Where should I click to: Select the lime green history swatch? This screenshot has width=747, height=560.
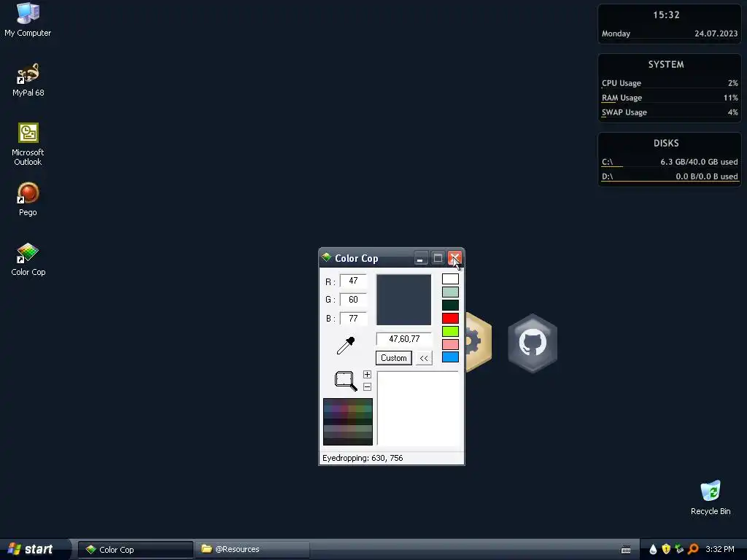[x=450, y=331]
